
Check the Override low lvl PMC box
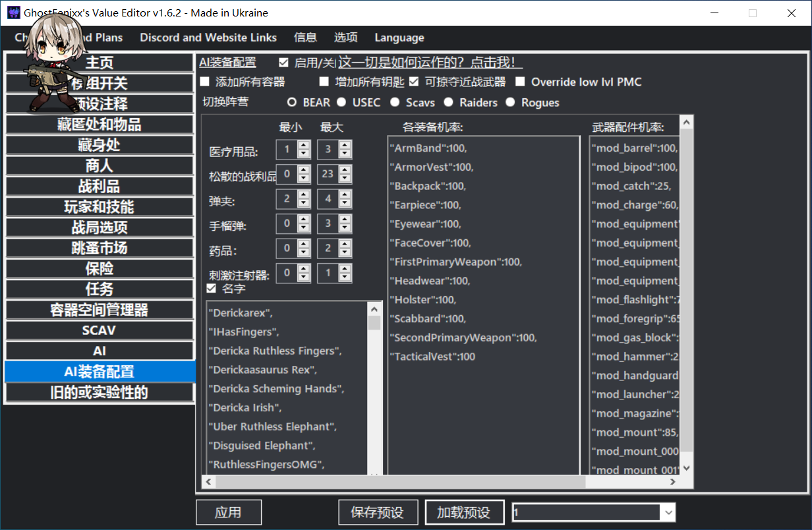tap(520, 82)
